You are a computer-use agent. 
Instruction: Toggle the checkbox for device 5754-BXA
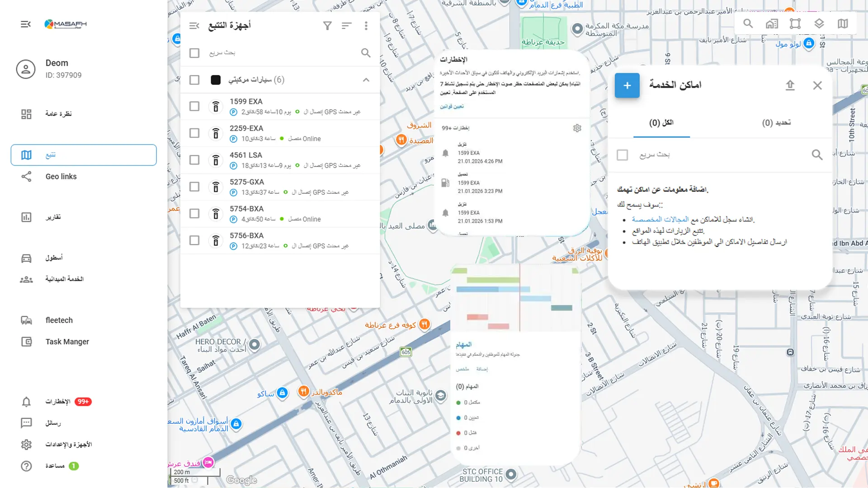click(194, 213)
